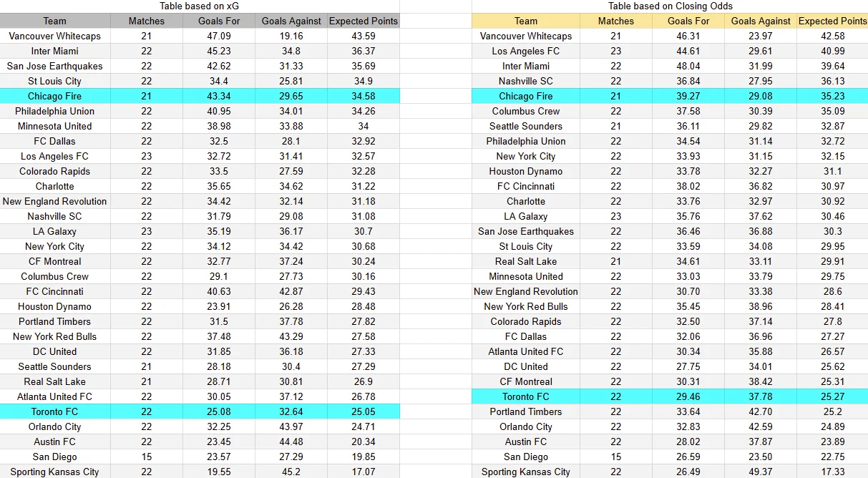Image resolution: width=868 pixels, height=478 pixels.
Task: Select the 'Table based on Closing Odds' title cell
Action: (670, 6)
